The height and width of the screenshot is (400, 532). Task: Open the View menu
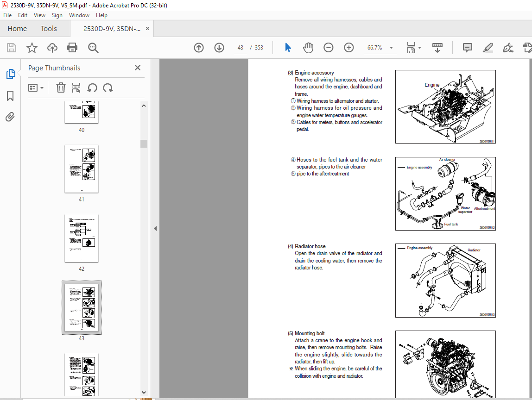pyautogui.click(x=39, y=15)
